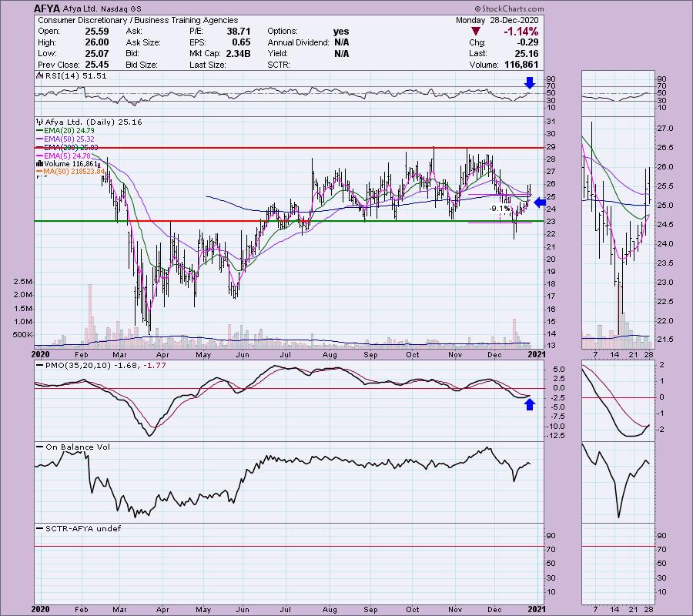Click the 2.5M volume axis label

click(23, 282)
